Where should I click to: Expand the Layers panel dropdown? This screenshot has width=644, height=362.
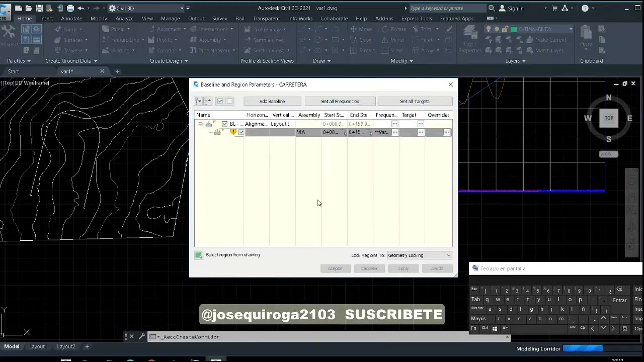click(515, 61)
